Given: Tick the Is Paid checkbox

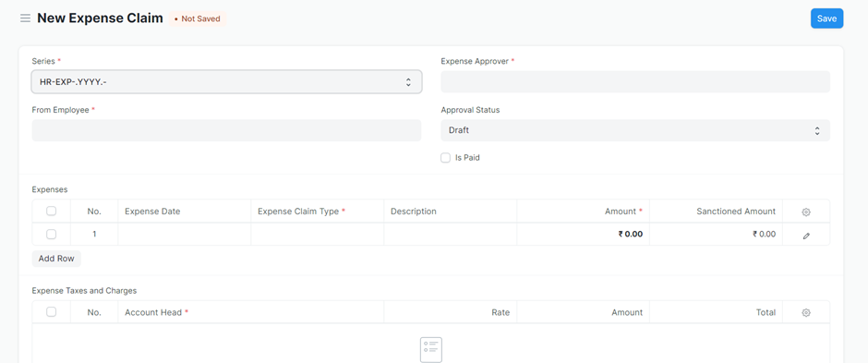Looking at the screenshot, I should point(446,158).
